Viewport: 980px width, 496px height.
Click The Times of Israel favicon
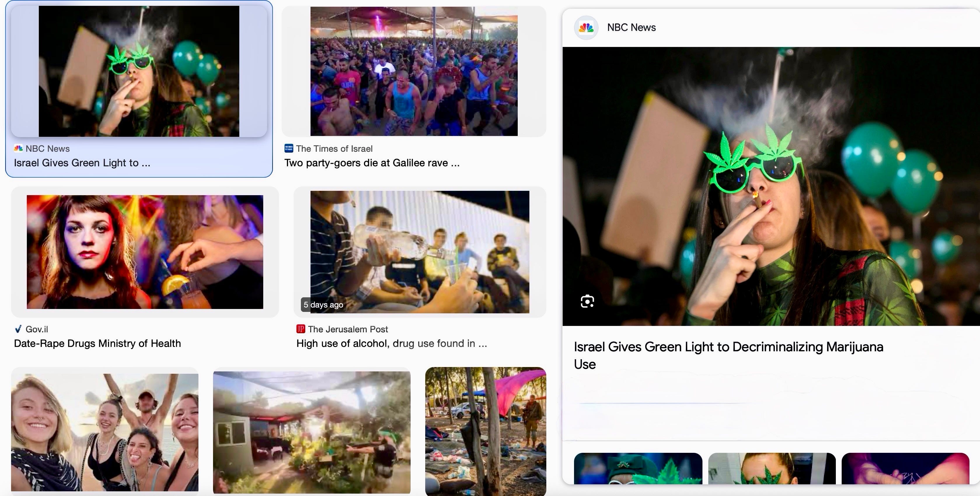tap(289, 148)
